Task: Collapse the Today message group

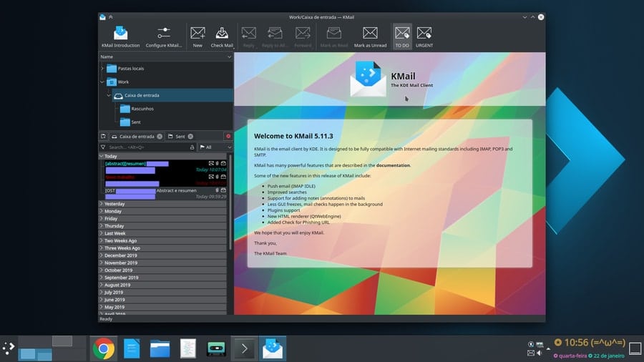Action: [102, 157]
